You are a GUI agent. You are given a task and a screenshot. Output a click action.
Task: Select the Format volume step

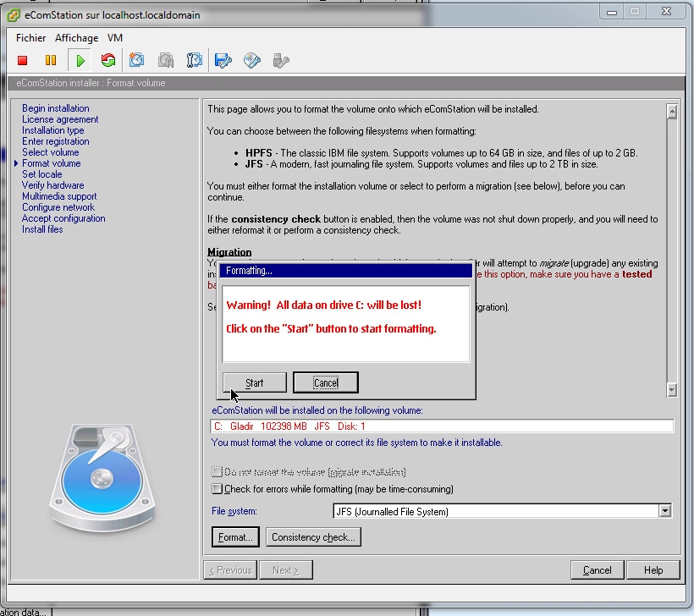(x=52, y=163)
